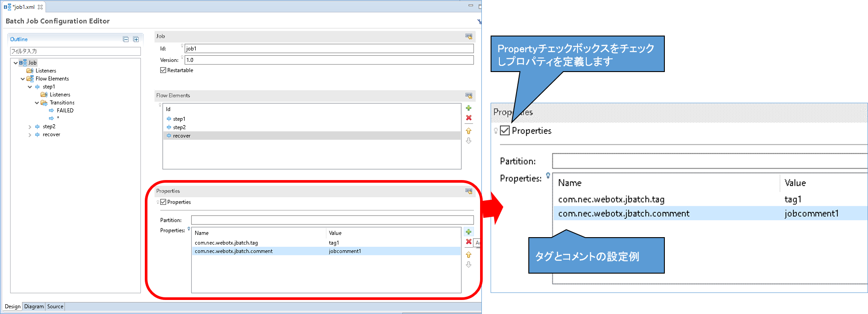Click the Partition input field

tap(332, 220)
